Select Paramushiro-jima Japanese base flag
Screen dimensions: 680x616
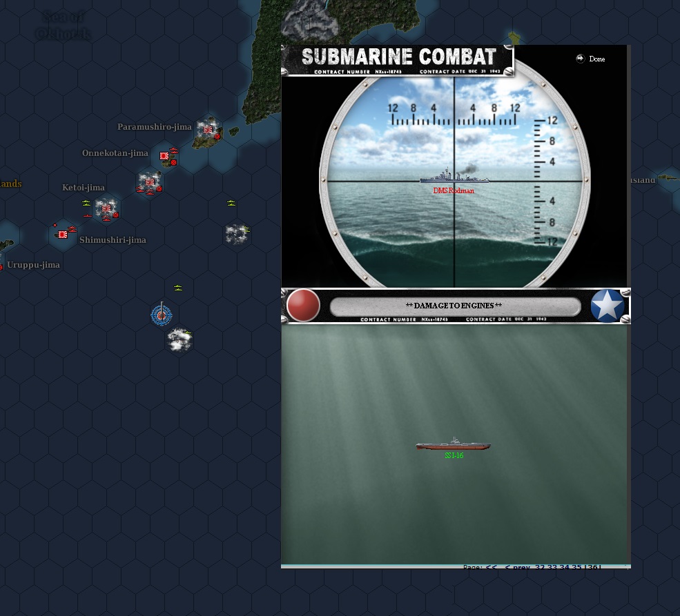point(208,129)
